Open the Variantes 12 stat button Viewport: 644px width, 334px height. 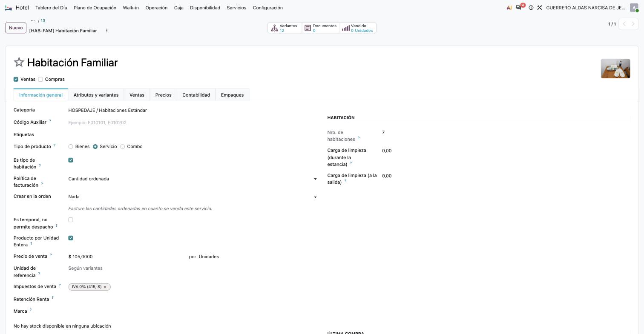(x=285, y=28)
